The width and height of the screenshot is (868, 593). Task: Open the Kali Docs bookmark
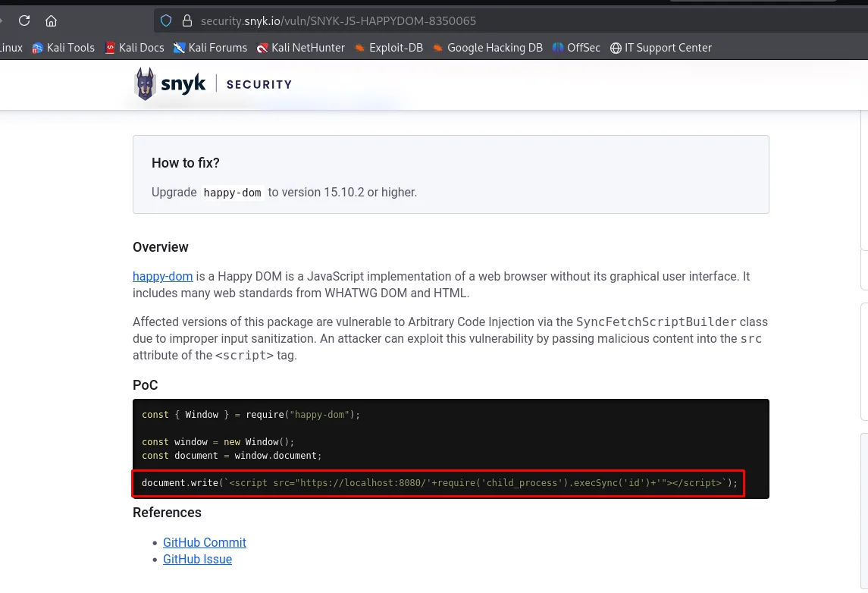pos(134,48)
